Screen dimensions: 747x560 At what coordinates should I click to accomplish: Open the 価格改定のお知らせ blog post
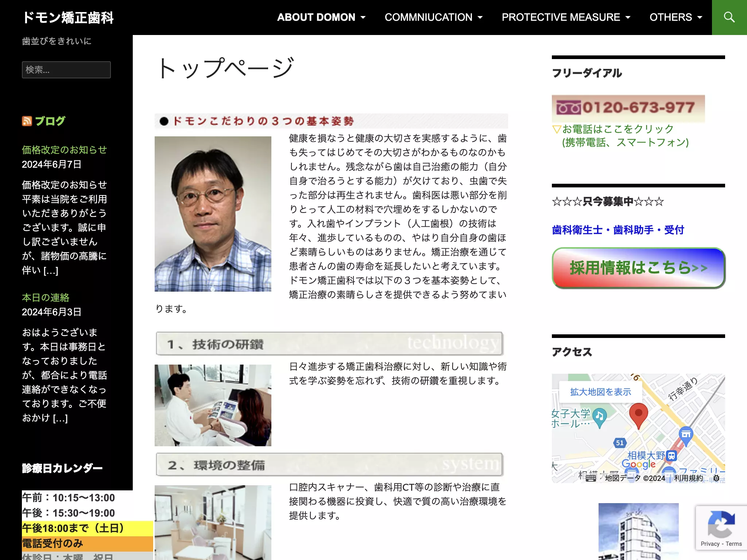tap(64, 150)
